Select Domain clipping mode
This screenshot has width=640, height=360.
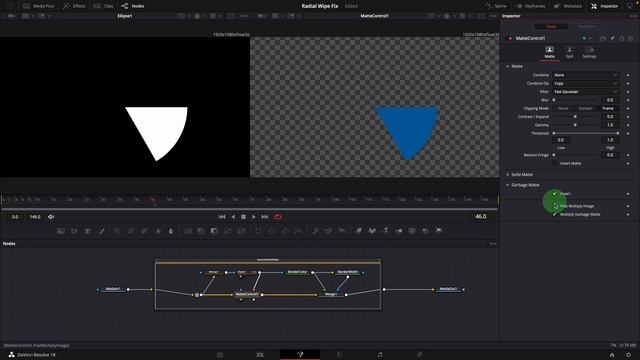tap(585, 108)
